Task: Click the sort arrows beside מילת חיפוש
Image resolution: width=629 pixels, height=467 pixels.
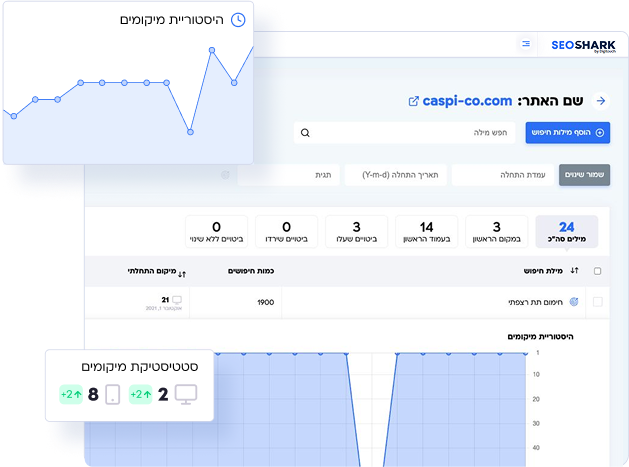Action: click(x=575, y=270)
